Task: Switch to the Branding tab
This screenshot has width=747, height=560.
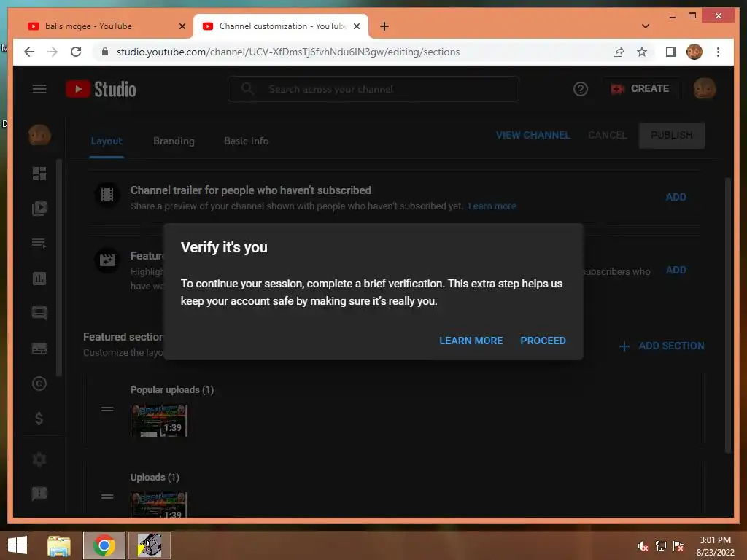Action: [x=174, y=141]
